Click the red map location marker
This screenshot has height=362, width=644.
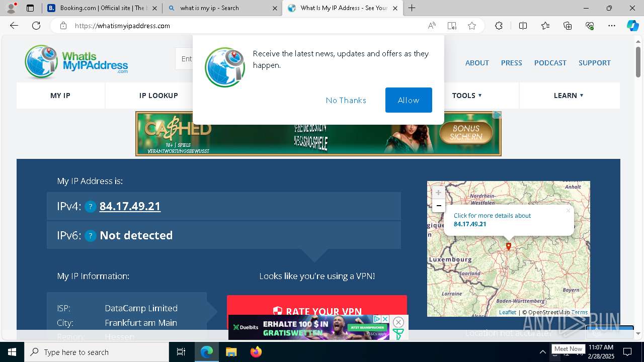509,246
